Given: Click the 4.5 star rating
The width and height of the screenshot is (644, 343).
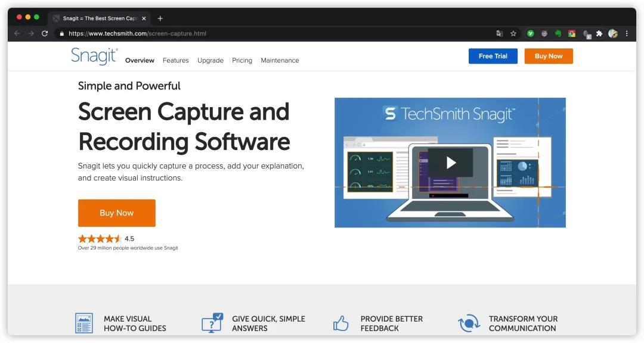Looking at the screenshot, I should 106,238.
